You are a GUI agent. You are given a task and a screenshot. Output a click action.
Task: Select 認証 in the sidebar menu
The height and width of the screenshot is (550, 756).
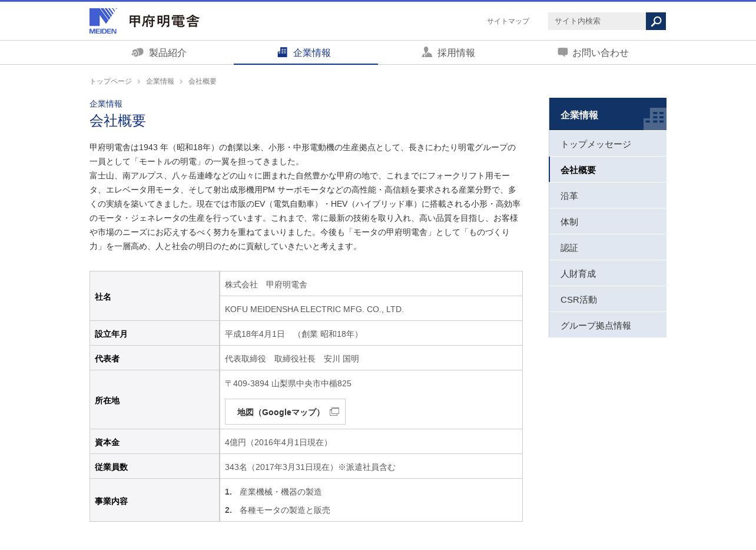[608, 247]
